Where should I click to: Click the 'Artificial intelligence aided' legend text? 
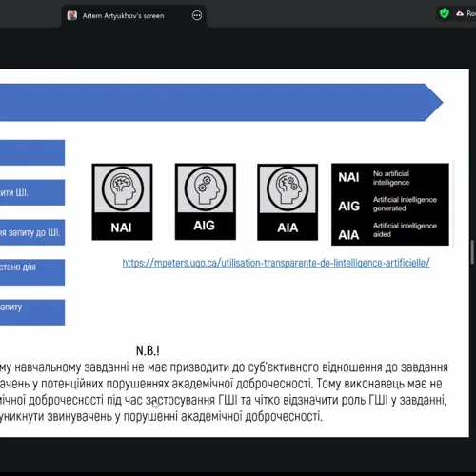pyautogui.click(x=405, y=229)
